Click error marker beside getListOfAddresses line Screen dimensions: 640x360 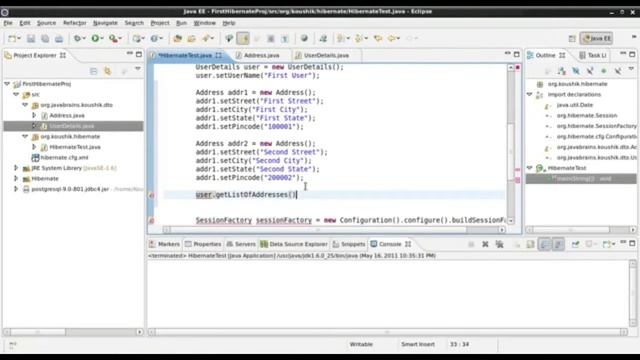click(x=151, y=195)
